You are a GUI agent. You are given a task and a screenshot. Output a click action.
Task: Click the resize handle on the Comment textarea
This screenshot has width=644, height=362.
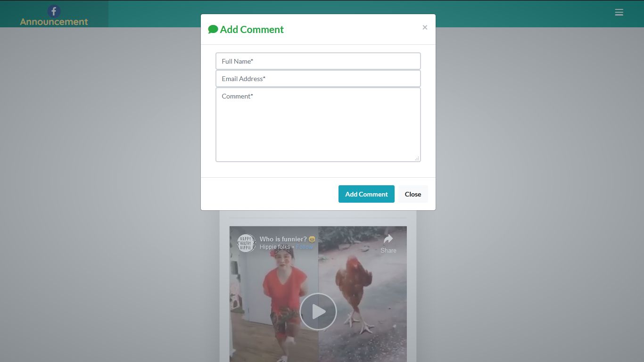pyautogui.click(x=418, y=158)
